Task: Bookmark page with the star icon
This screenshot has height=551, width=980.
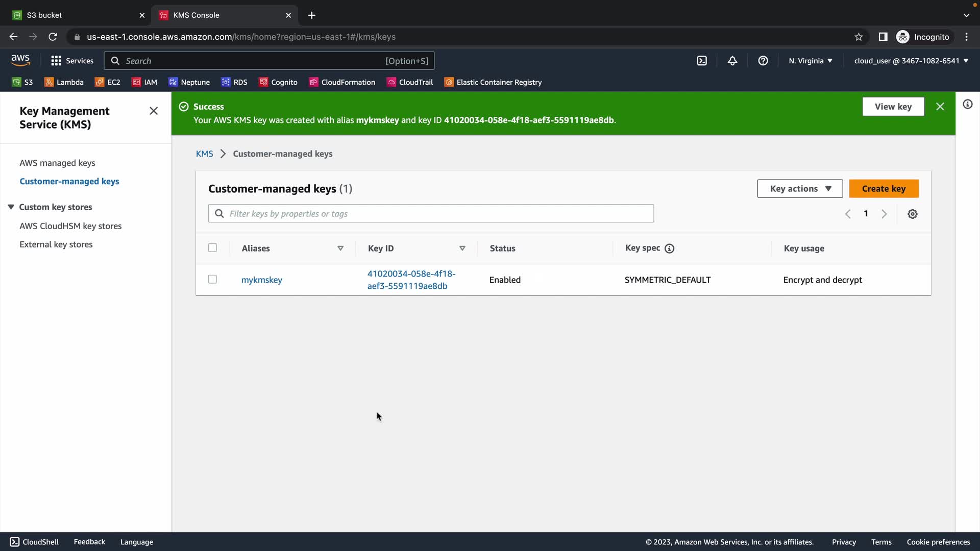Action: [x=859, y=37]
